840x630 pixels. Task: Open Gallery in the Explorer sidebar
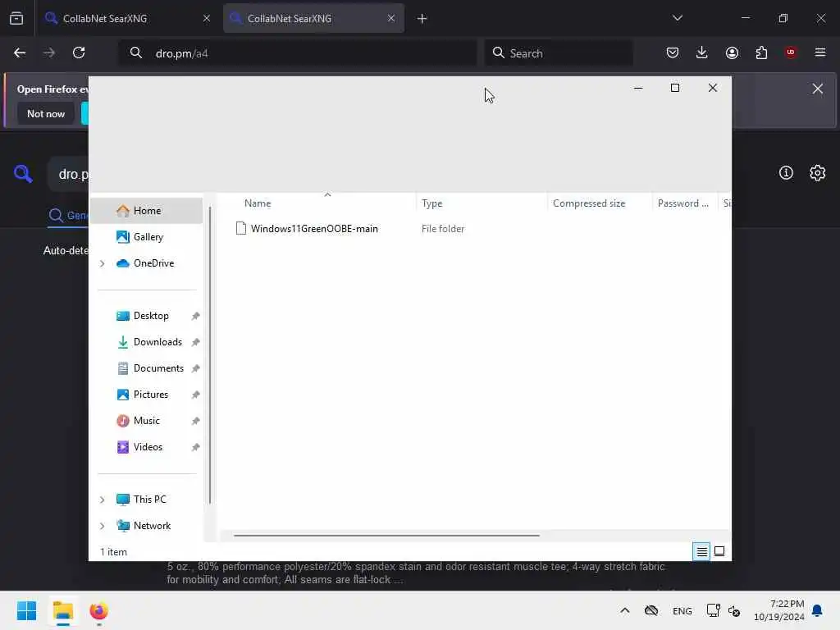point(148,237)
